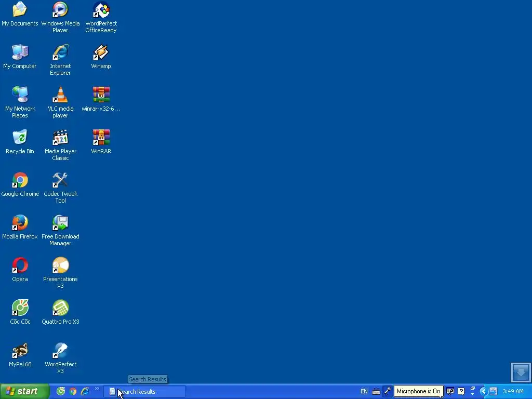This screenshot has height=399, width=532.
Task: Open the Start menu
Action: 24,392
